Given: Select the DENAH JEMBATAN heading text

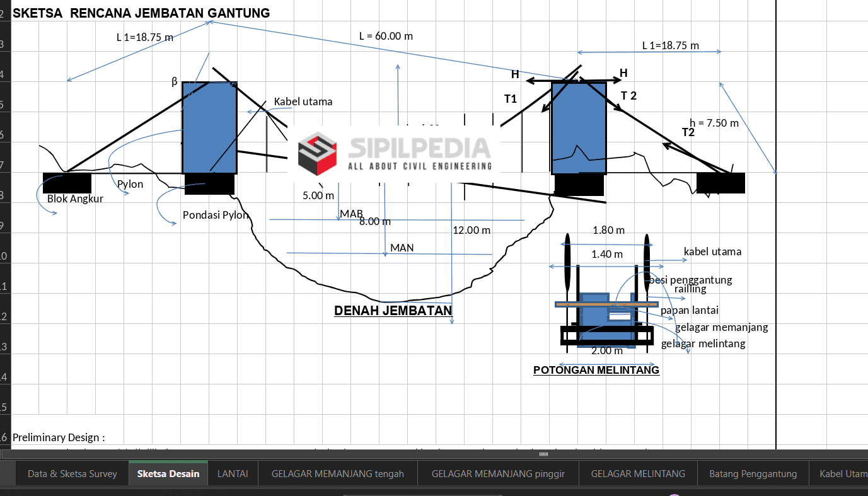Looking at the screenshot, I should pyautogui.click(x=393, y=311).
